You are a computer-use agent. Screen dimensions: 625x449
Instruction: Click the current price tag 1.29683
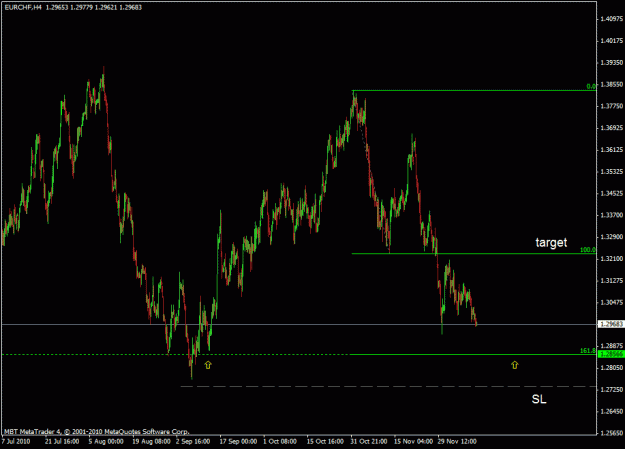[611, 324]
